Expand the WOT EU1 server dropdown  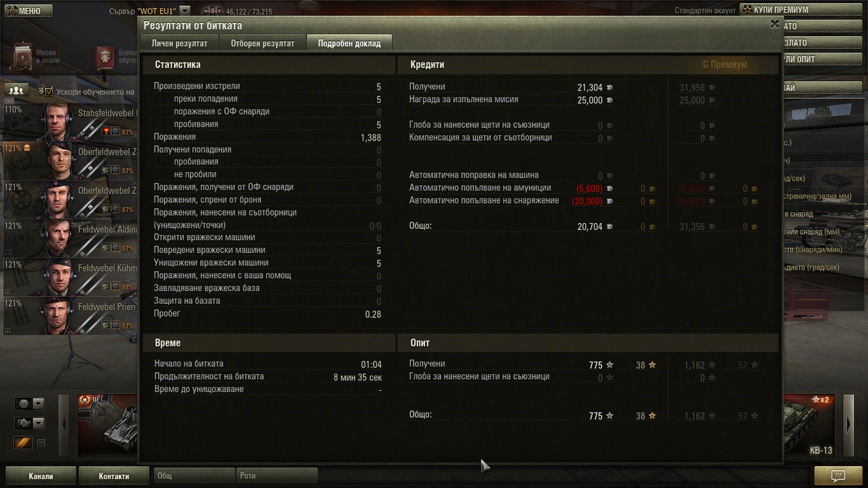(184, 10)
